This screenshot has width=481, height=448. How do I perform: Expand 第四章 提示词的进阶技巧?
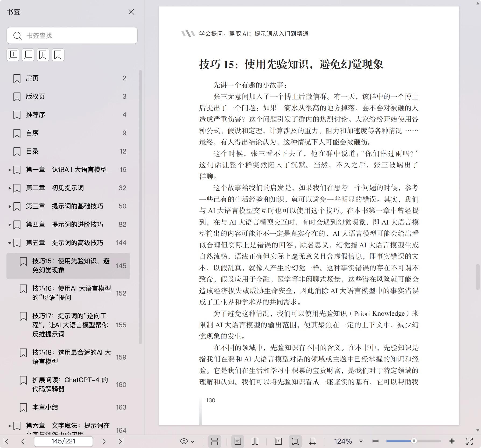point(10,225)
